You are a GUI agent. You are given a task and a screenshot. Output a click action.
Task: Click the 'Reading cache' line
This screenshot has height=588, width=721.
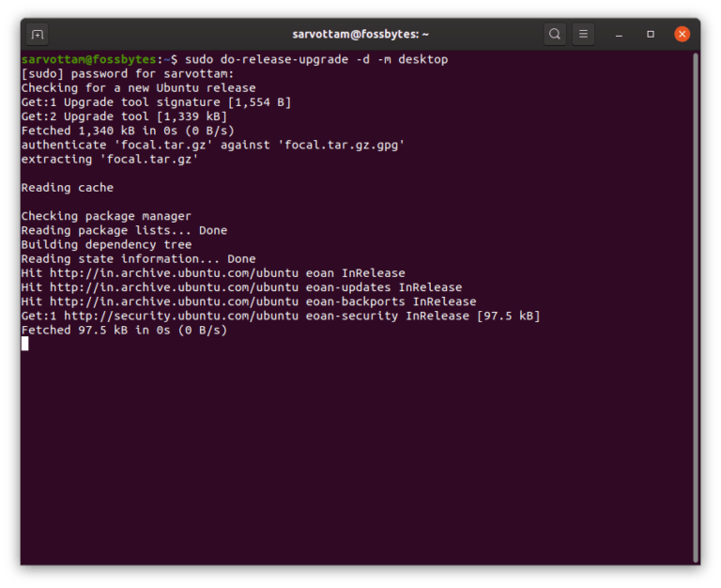(68, 188)
